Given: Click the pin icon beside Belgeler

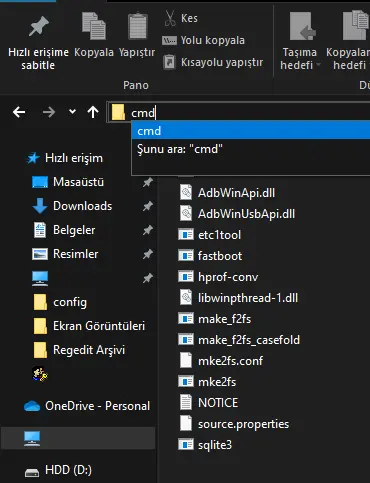Looking at the screenshot, I should coord(148,230).
